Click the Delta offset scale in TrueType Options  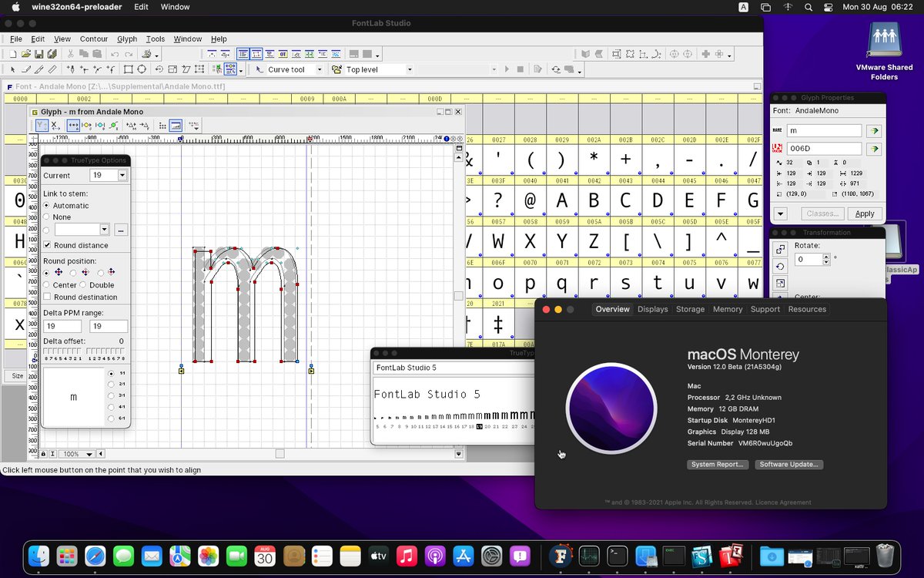pyautogui.click(x=83, y=354)
